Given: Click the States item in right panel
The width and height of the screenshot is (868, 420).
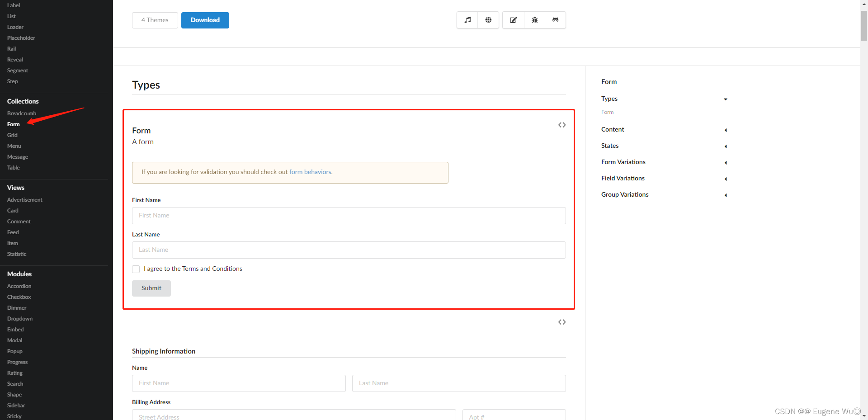Looking at the screenshot, I should click(610, 146).
